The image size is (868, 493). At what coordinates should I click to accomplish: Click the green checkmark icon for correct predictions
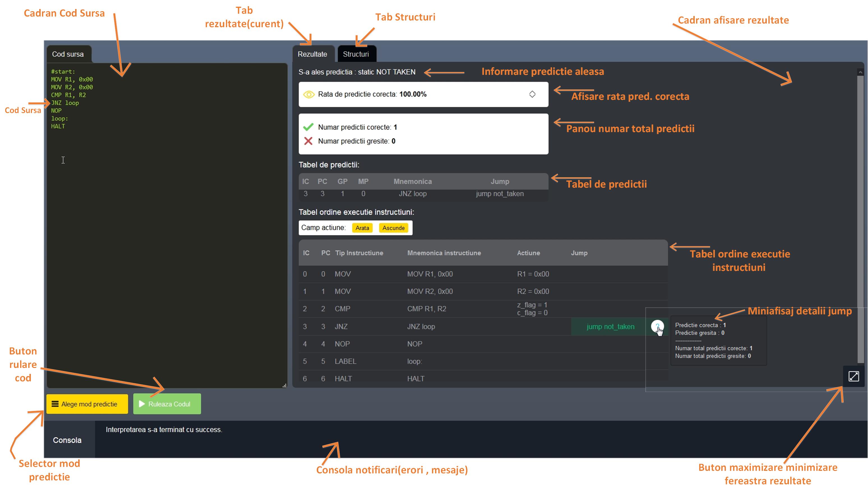[308, 127]
